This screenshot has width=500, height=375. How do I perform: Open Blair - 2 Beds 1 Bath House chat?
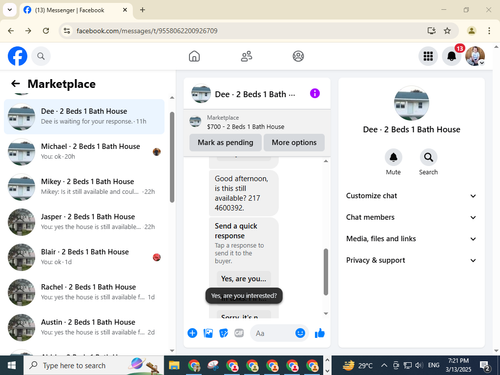[84, 257]
